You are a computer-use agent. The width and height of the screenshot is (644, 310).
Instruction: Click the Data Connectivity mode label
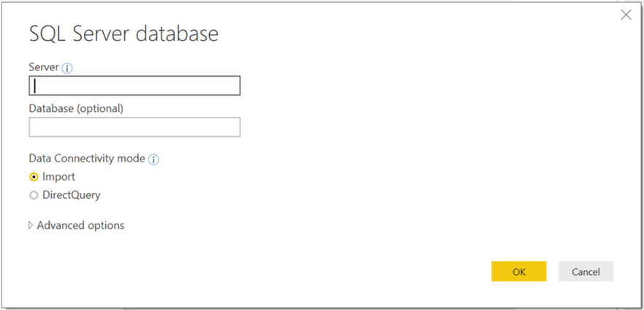point(87,158)
